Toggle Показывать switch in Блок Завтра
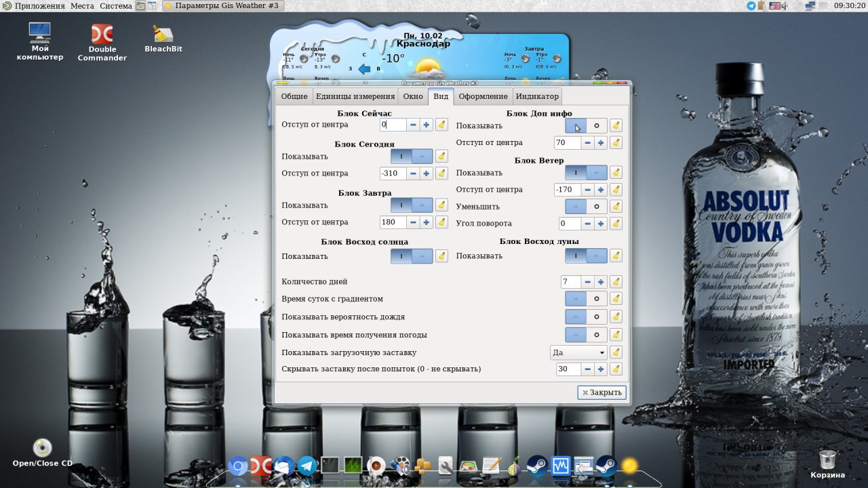The image size is (868, 488). [x=412, y=205]
